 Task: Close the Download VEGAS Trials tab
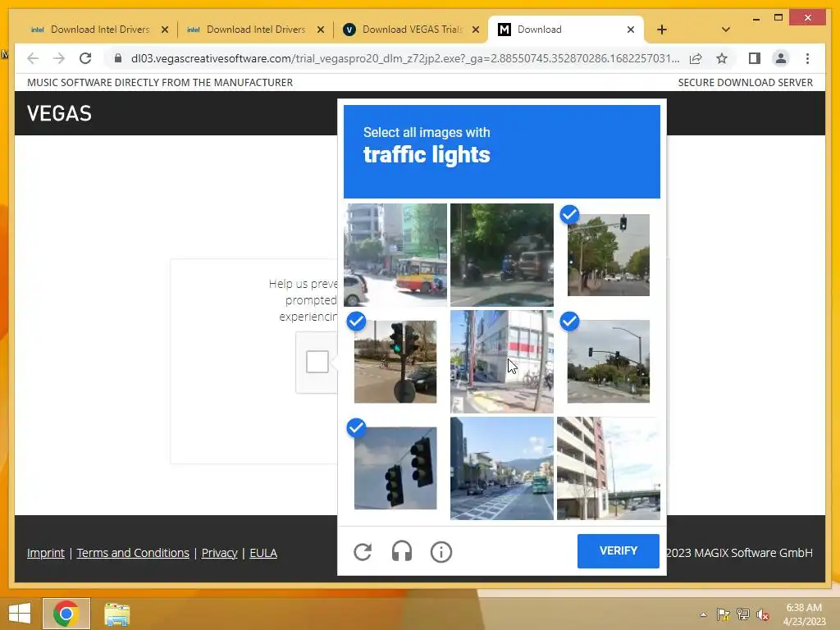point(476,30)
